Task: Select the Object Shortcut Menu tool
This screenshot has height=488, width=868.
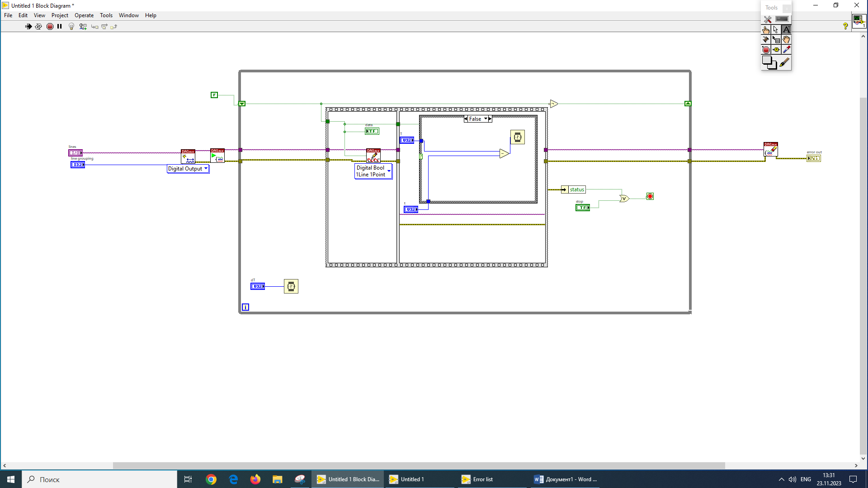Action: tap(776, 40)
